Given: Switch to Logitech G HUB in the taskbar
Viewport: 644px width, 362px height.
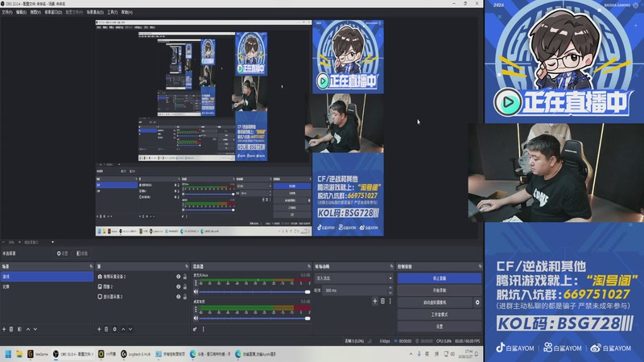Looking at the screenshot, I should click(135, 354).
